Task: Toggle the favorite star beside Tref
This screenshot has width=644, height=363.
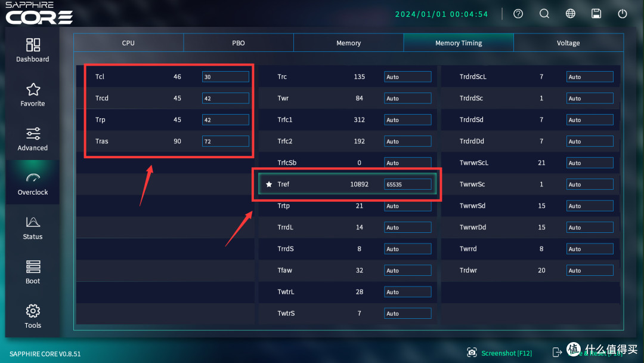Action: coord(269,184)
